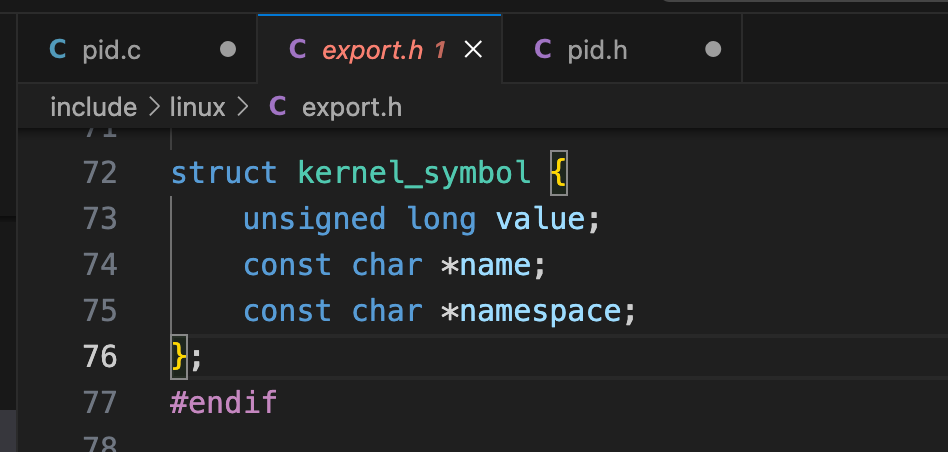948x452 pixels.
Task: Click the C file icon on export.h tab
Action: coord(297,49)
